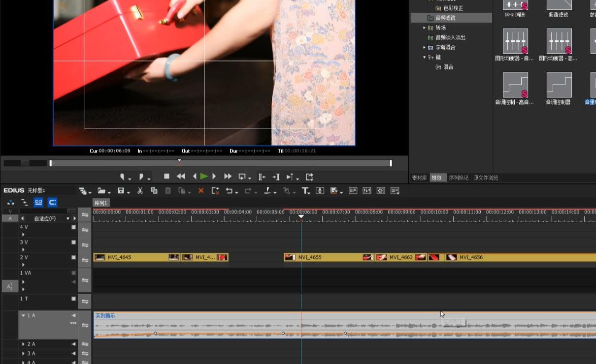Click the Save project floppy icon

121,191
